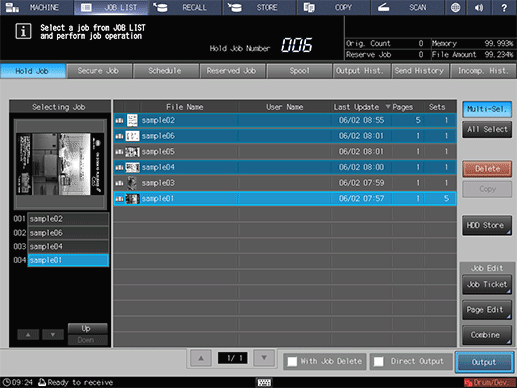Click the Output button
The height and width of the screenshot is (388, 517).
[484, 362]
